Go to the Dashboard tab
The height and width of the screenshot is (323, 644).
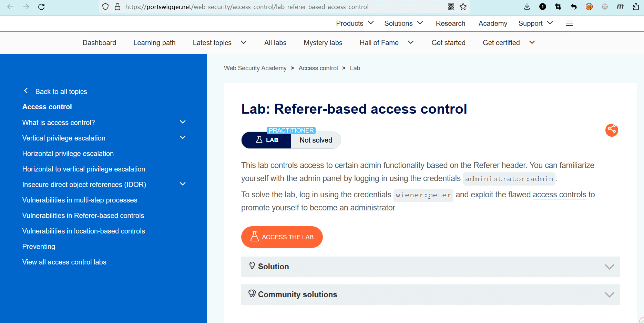pos(99,43)
